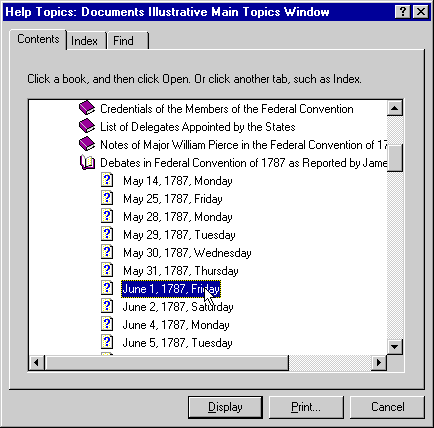Click the question-mark page icon beside May 14, 1787

107,180
